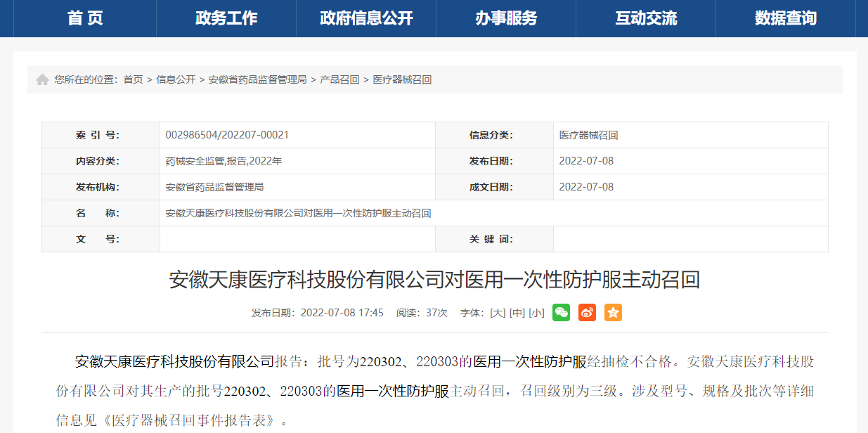Click the large article headline
This screenshot has width=868, height=433.
(x=434, y=280)
